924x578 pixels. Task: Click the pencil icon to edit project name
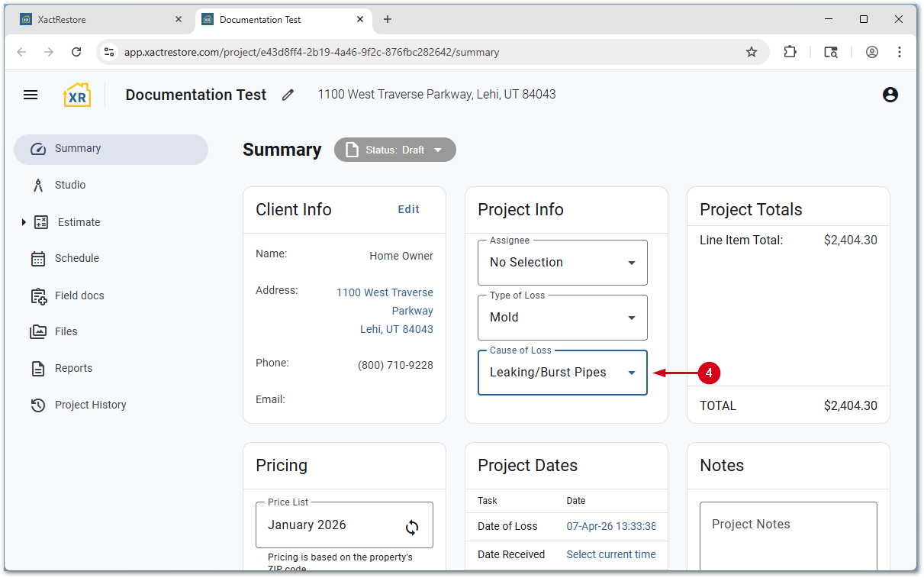(288, 95)
